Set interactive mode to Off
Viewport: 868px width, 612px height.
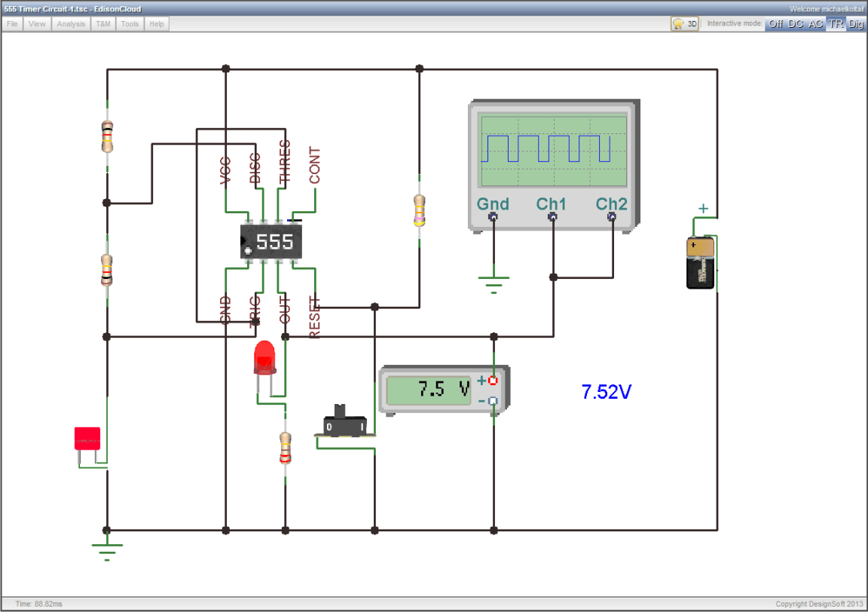[x=775, y=24]
